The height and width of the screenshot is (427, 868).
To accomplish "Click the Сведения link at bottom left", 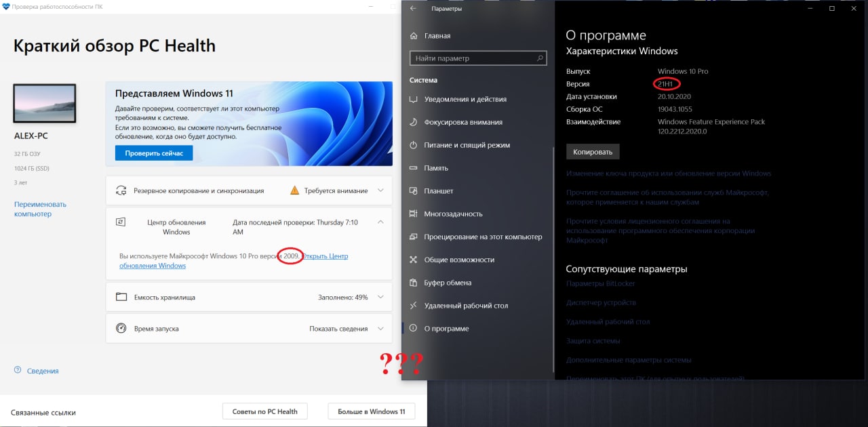I will click(43, 371).
